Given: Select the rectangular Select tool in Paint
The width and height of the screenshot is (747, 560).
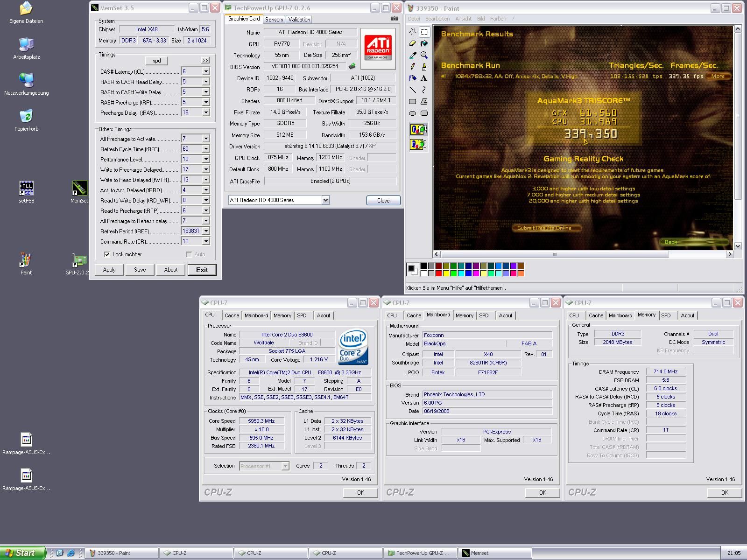Looking at the screenshot, I should pos(424,32).
